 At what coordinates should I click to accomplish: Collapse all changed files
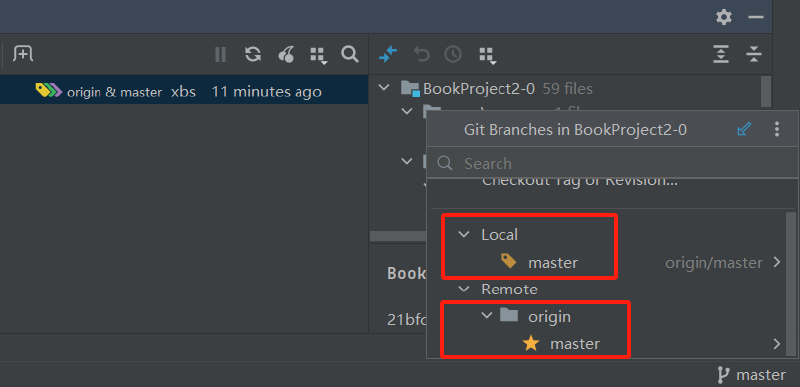click(x=754, y=54)
